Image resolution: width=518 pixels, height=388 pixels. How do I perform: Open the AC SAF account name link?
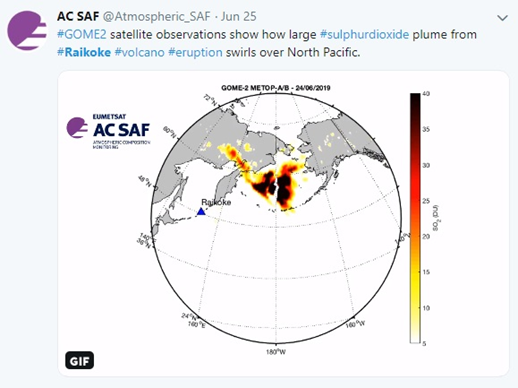pyautogui.click(x=78, y=16)
